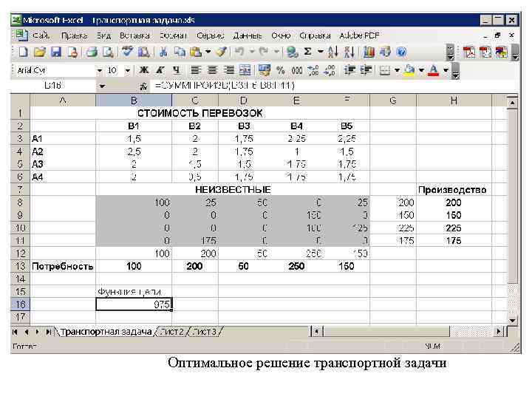Click the formula bar with СУММПРОИЗВ formula

pos(334,86)
